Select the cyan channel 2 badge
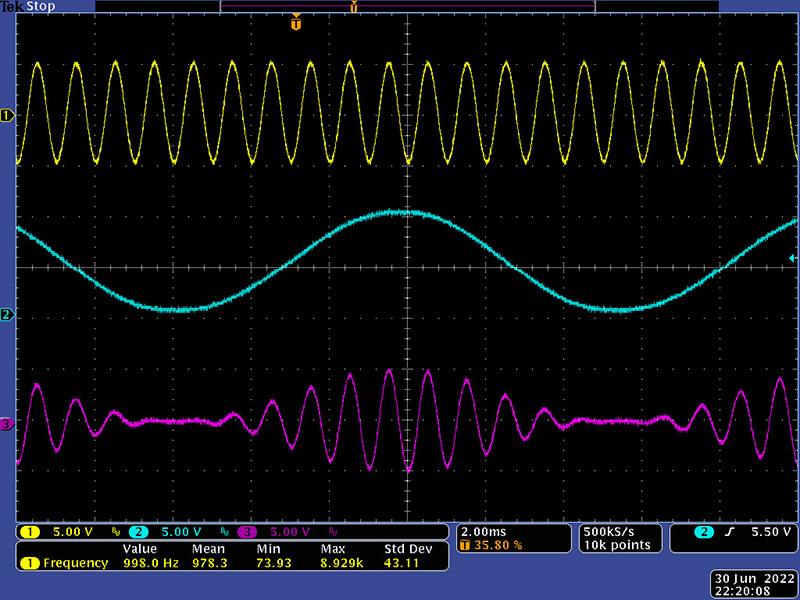Image resolution: width=800 pixels, height=600 pixels. pyautogui.click(x=138, y=531)
